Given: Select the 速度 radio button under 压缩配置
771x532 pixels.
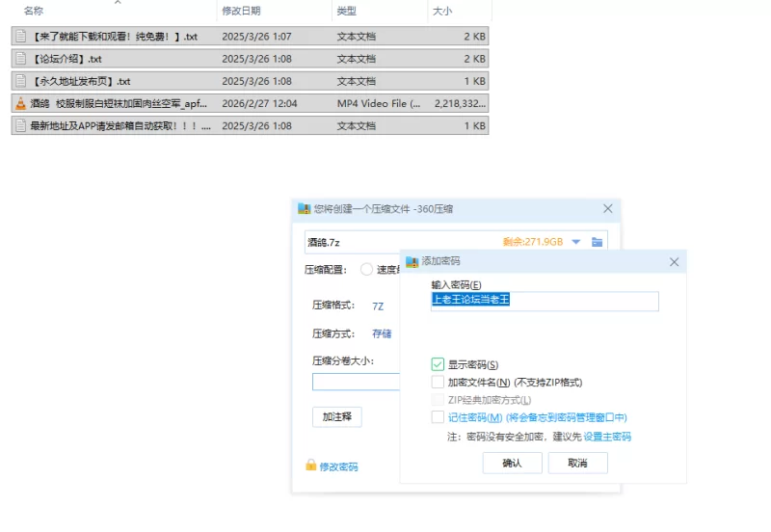Looking at the screenshot, I should 366,270.
